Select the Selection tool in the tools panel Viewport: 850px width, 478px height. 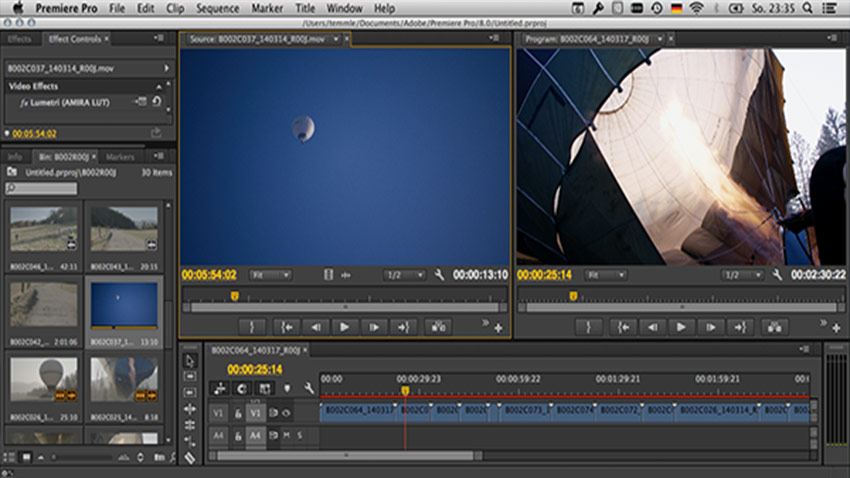[x=190, y=360]
